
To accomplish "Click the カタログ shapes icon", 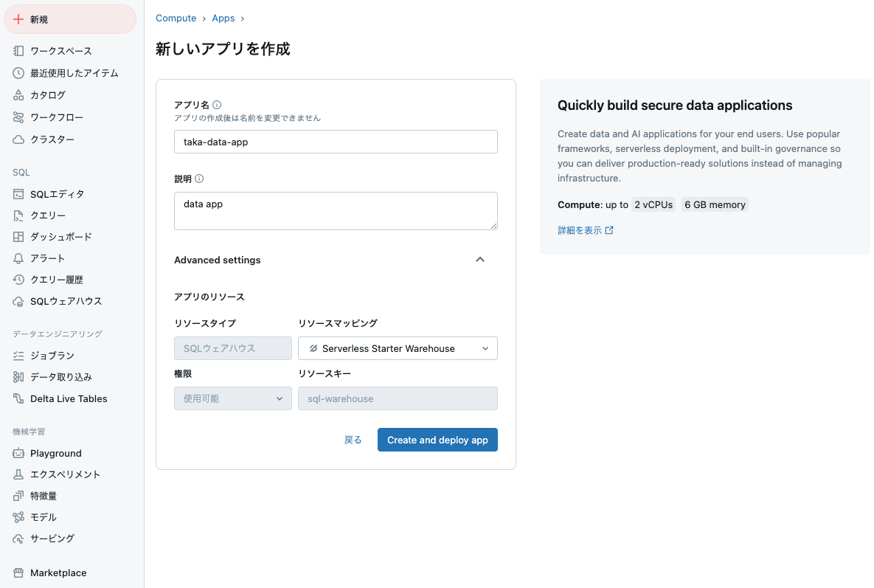I will pos(18,95).
